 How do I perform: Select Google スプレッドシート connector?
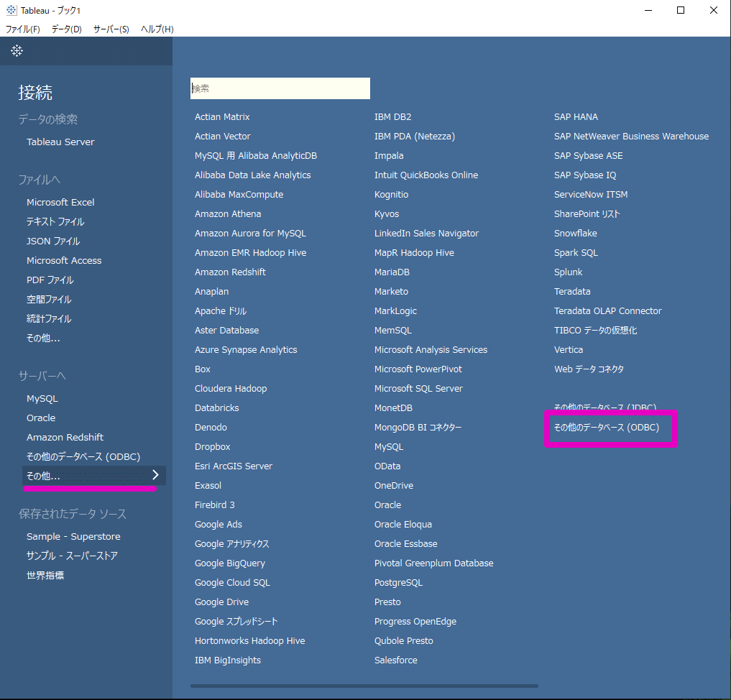tap(236, 622)
